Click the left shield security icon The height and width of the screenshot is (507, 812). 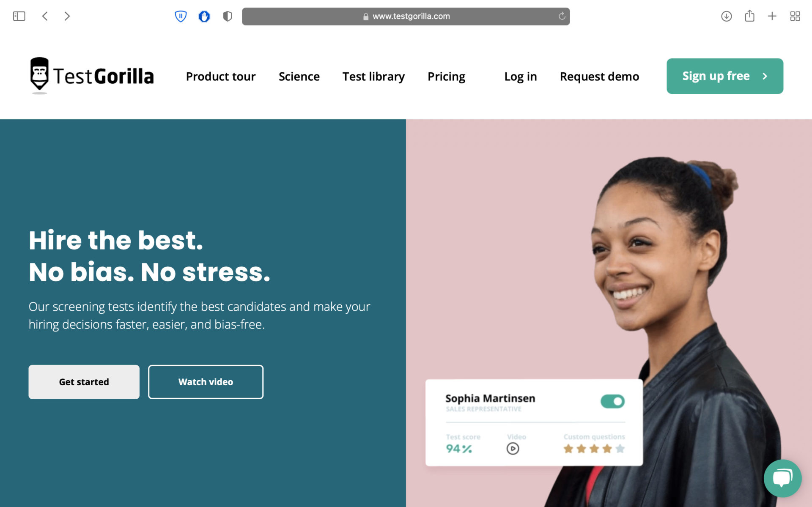181,16
